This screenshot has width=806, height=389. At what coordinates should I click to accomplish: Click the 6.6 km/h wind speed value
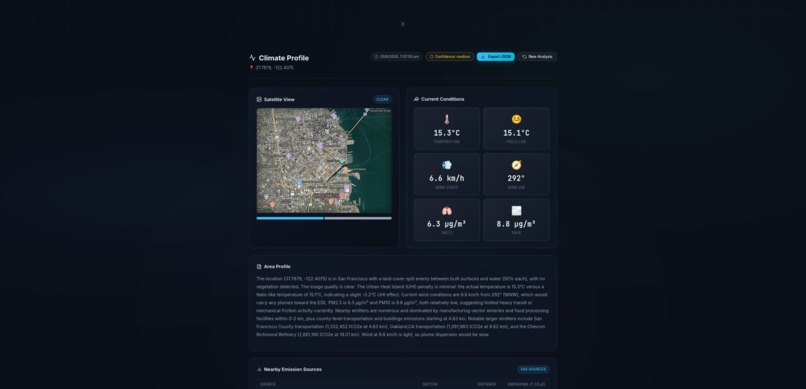[x=447, y=178]
